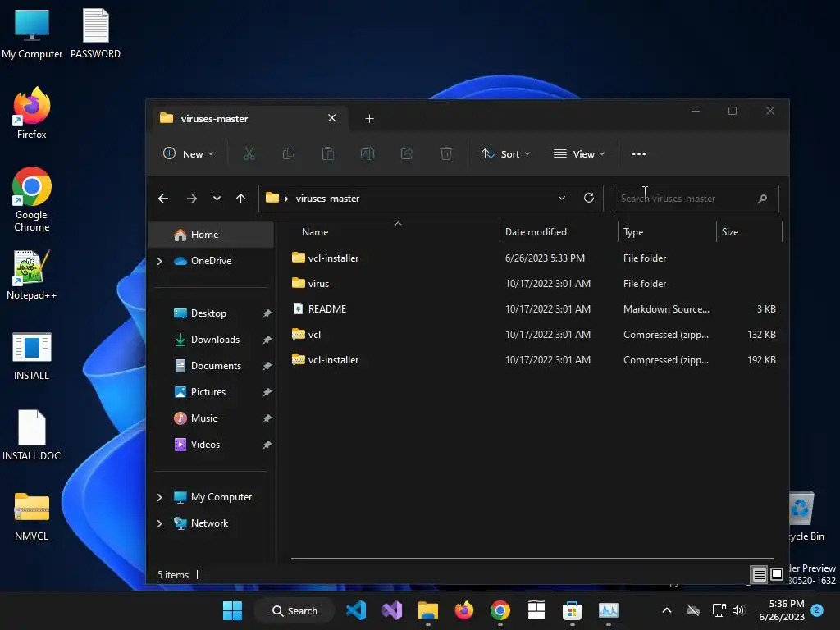Click the horizontal scrollbar in file list
This screenshot has width=840, height=630.
[532, 558]
